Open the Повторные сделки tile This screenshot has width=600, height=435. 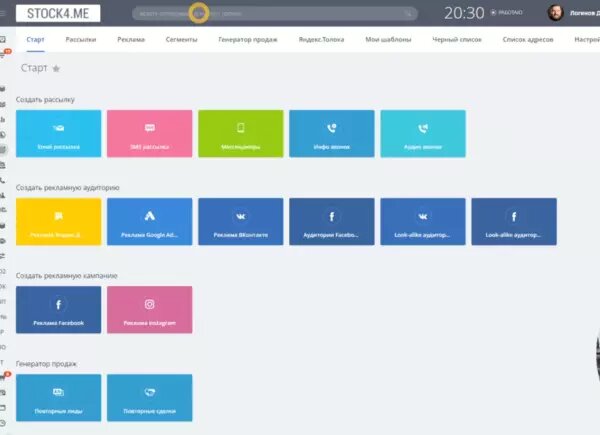tap(150, 398)
